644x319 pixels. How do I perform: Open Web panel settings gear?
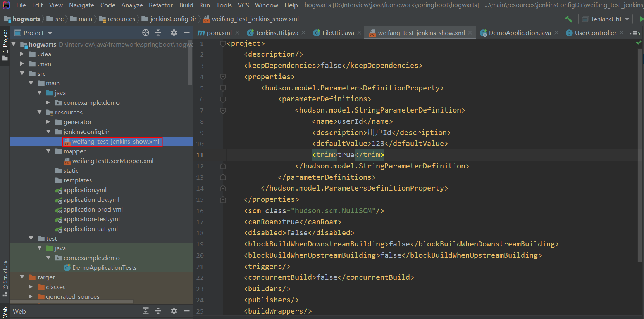pyautogui.click(x=174, y=311)
